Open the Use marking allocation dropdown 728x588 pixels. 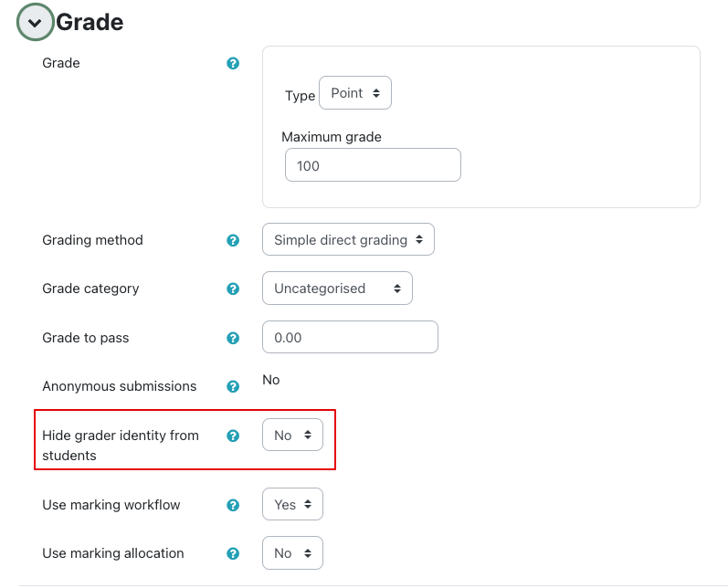pyautogui.click(x=292, y=553)
